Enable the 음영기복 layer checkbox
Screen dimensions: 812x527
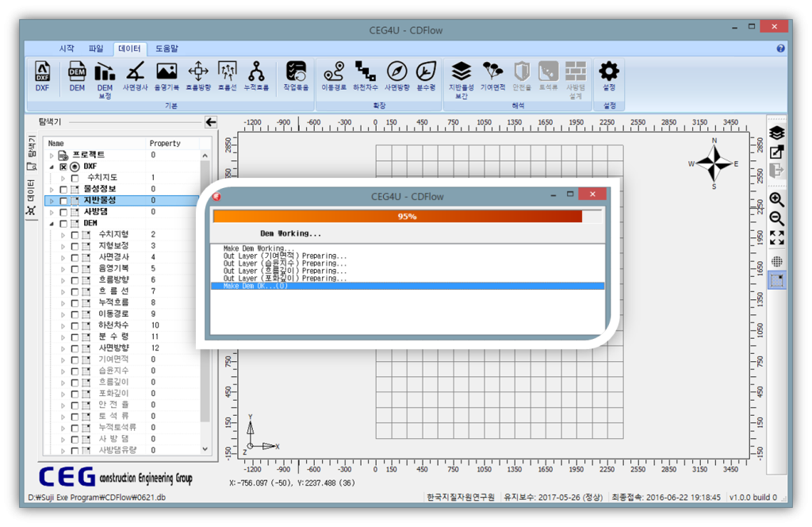pyautogui.click(x=75, y=270)
